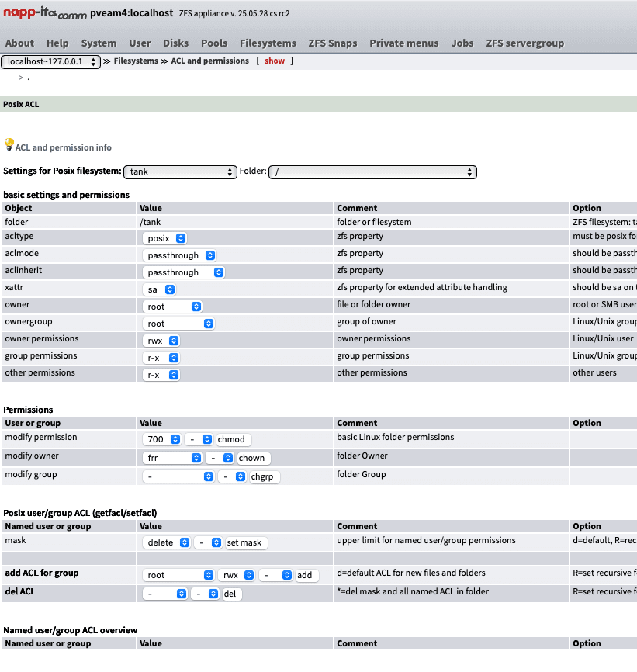Open the Folder path dropdown
This screenshot has height=672, width=637.
coord(372,171)
